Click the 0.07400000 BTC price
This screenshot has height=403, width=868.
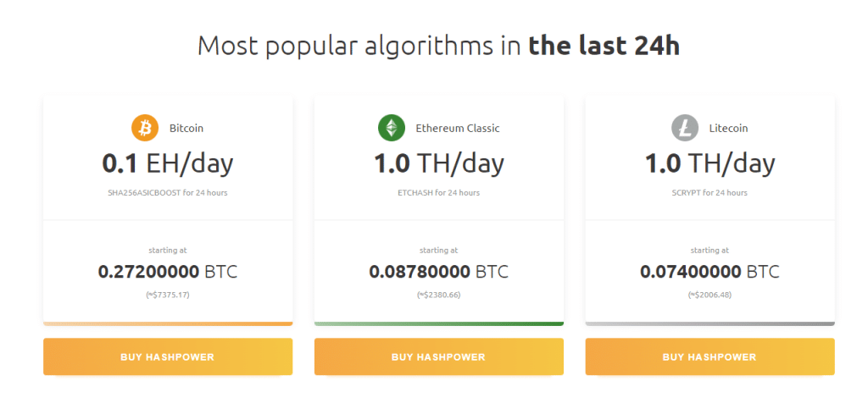tap(709, 272)
